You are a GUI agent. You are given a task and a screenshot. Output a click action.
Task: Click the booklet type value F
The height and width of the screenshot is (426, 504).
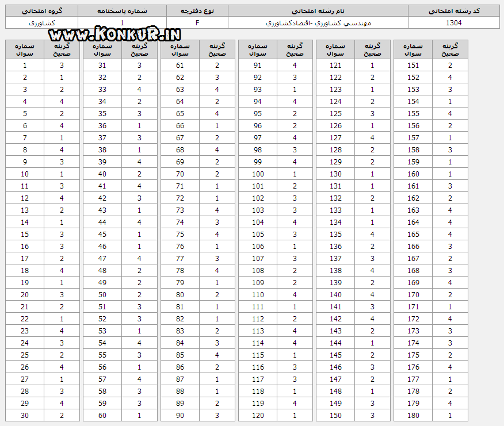click(x=197, y=23)
